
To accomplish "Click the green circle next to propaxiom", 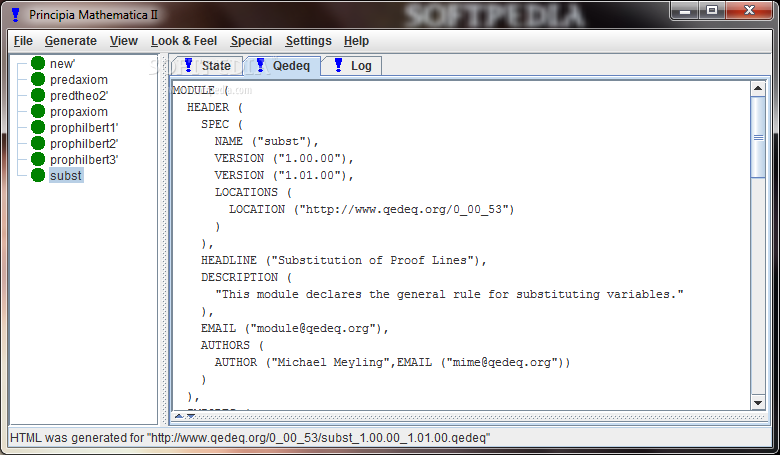I will coord(38,111).
